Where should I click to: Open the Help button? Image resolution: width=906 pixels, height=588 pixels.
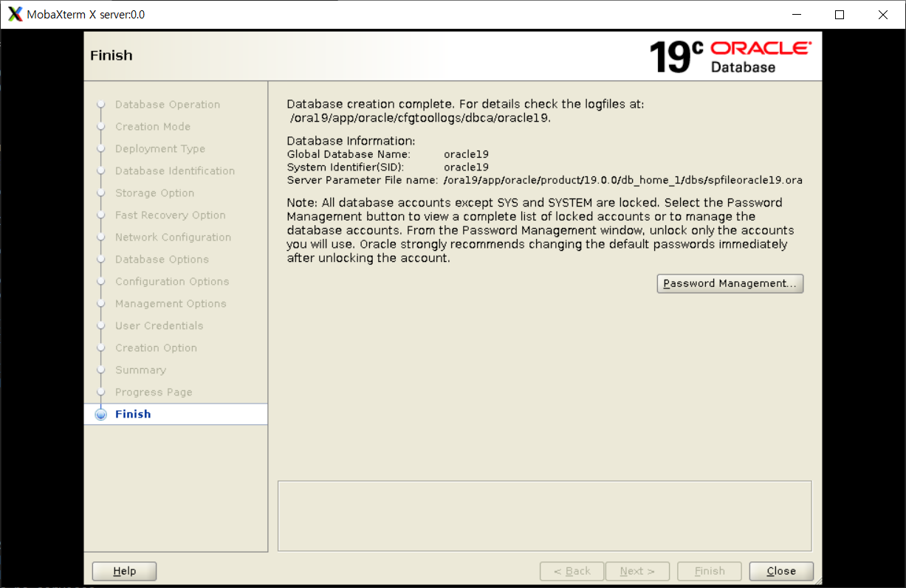[124, 571]
